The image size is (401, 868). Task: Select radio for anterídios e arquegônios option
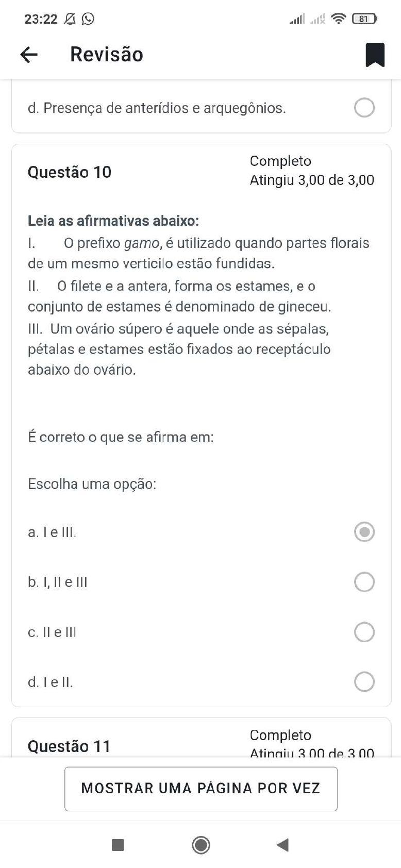pos(364,108)
